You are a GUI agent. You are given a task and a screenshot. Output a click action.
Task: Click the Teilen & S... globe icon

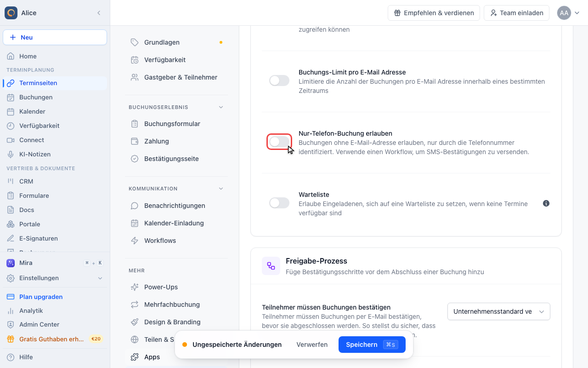point(135,339)
